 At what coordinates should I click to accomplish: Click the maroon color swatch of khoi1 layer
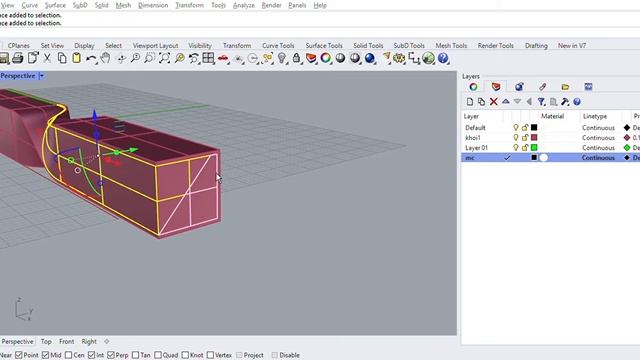[x=534, y=138]
